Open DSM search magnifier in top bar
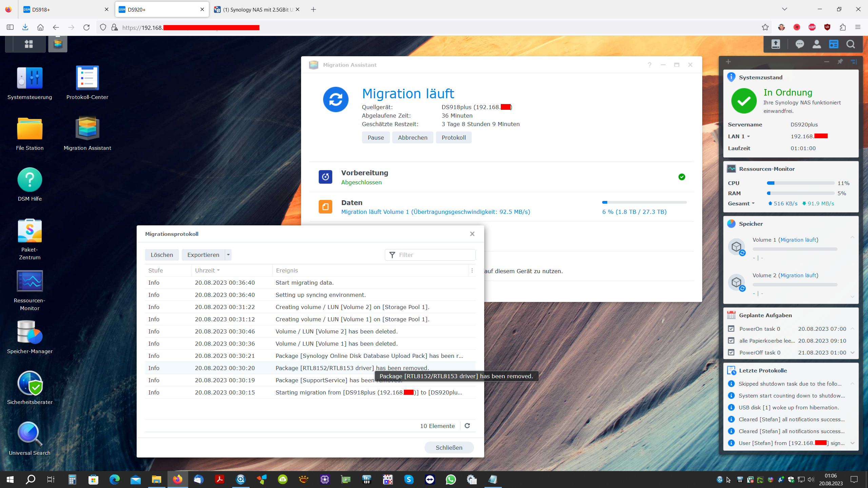Screen dimensions: 868x488 [x=850, y=44]
